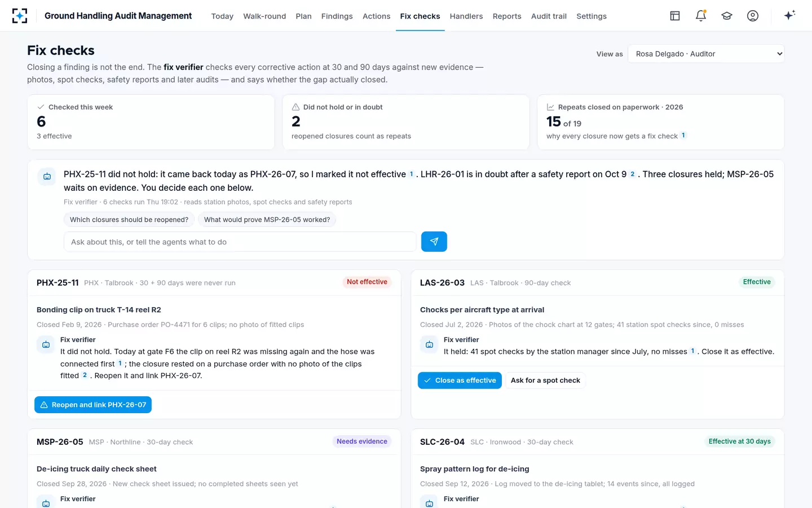Open the Audit trail tab
The height and width of the screenshot is (508, 812).
pos(549,16)
